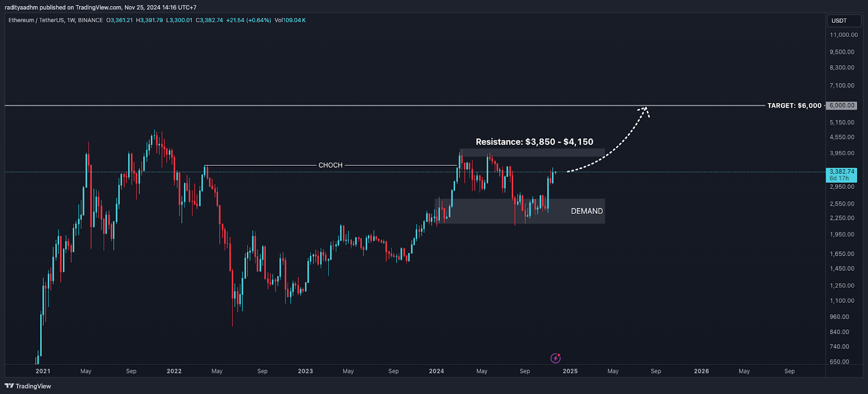Click the 1,250.00 price scale label
This screenshot has width=868, height=394.
pos(842,285)
